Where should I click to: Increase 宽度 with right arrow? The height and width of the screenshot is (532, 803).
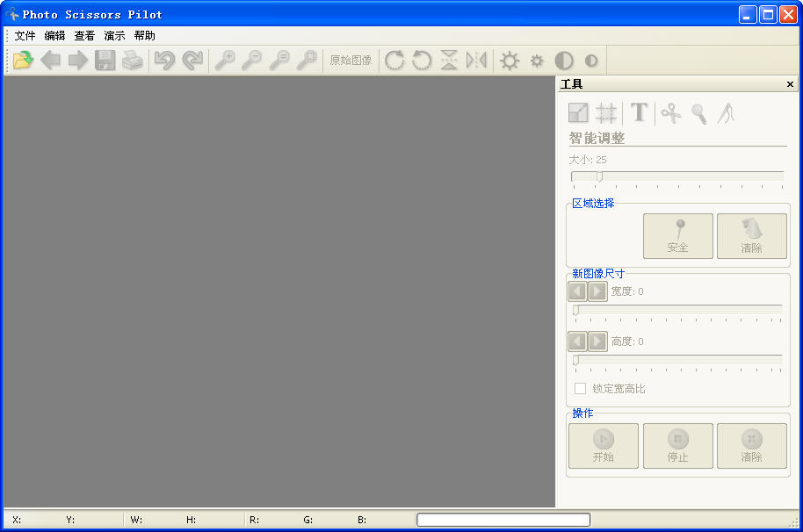[597, 291]
